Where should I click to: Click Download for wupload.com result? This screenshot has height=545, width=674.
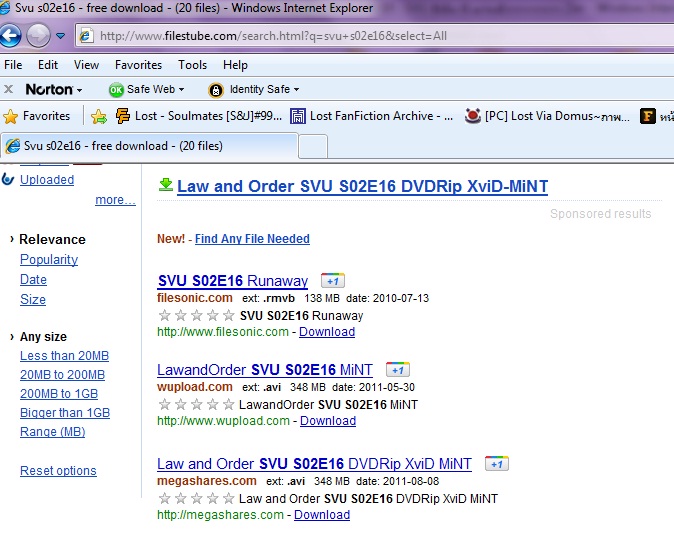coord(328,421)
